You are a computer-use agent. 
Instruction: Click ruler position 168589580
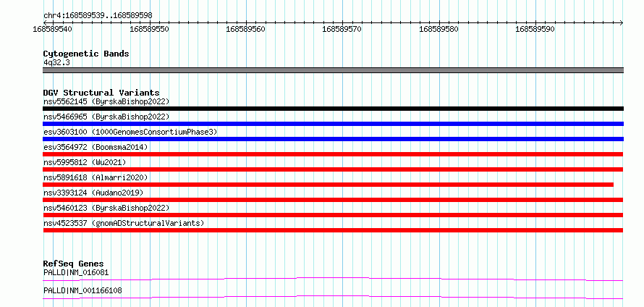pyautogui.click(x=438, y=29)
